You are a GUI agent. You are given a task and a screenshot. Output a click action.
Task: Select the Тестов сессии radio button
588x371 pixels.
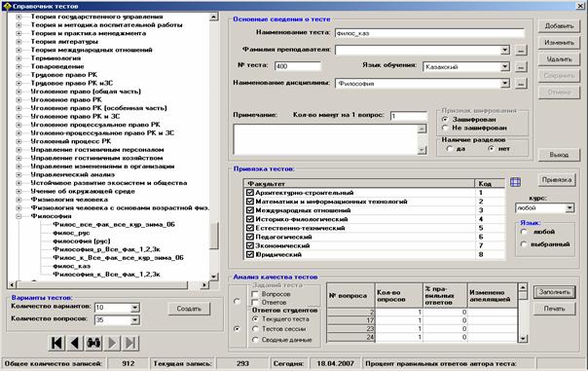coord(255,329)
